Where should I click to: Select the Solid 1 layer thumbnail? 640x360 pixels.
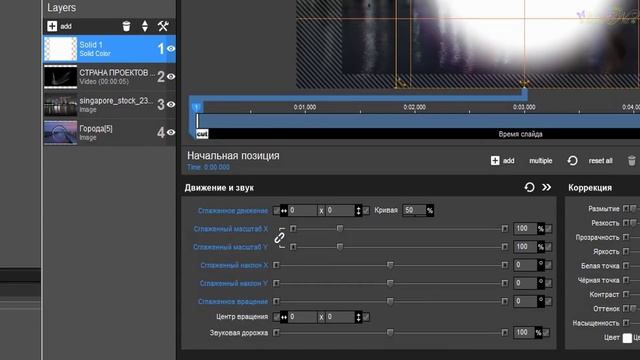pyautogui.click(x=60, y=49)
